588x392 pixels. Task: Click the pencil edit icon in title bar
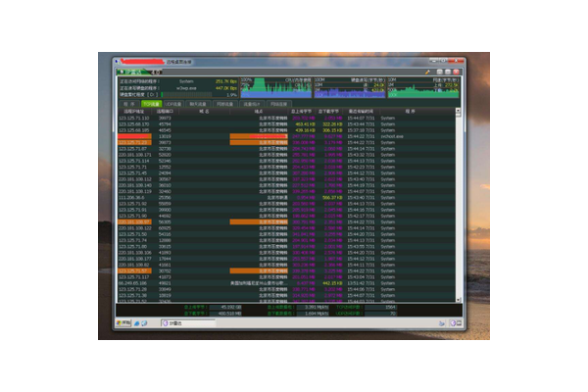428,72
